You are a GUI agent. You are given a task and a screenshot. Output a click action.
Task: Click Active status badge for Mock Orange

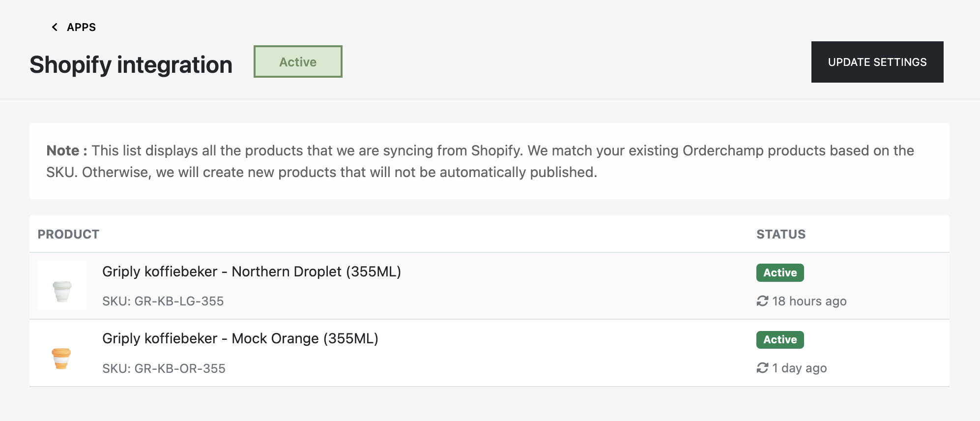coord(780,339)
